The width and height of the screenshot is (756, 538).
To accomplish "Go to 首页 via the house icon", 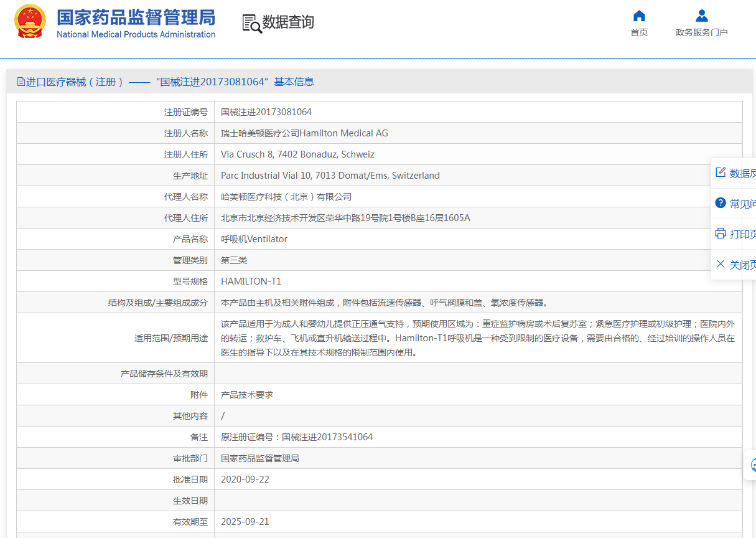I will pos(639,16).
